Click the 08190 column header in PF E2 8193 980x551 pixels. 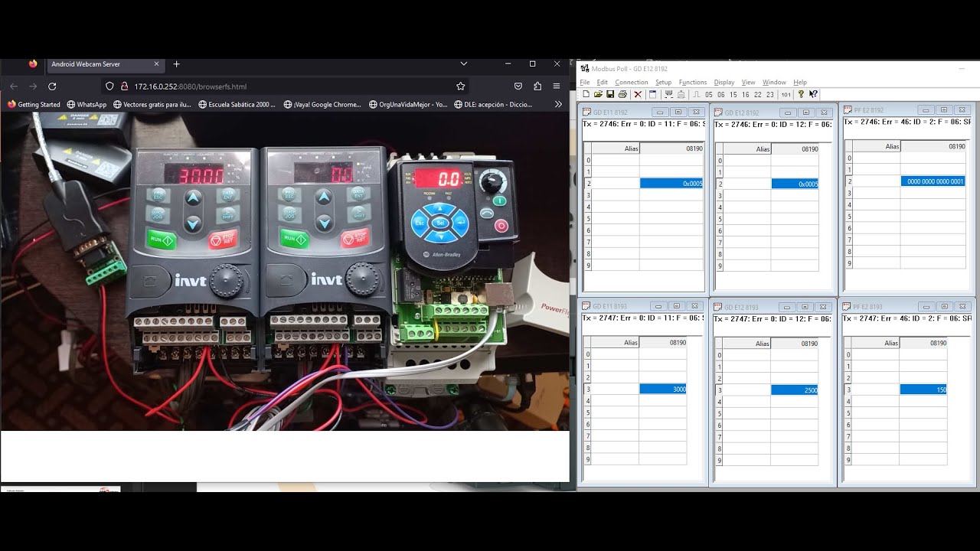pos(923,343)
